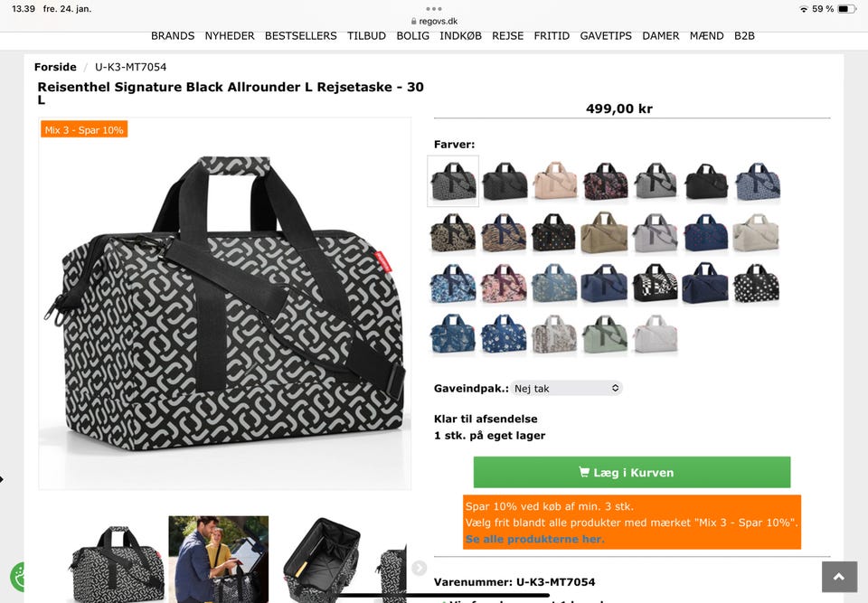868x603 pixels.
Task: View the thumbnail of couple loading car
Action: [218, 560]
